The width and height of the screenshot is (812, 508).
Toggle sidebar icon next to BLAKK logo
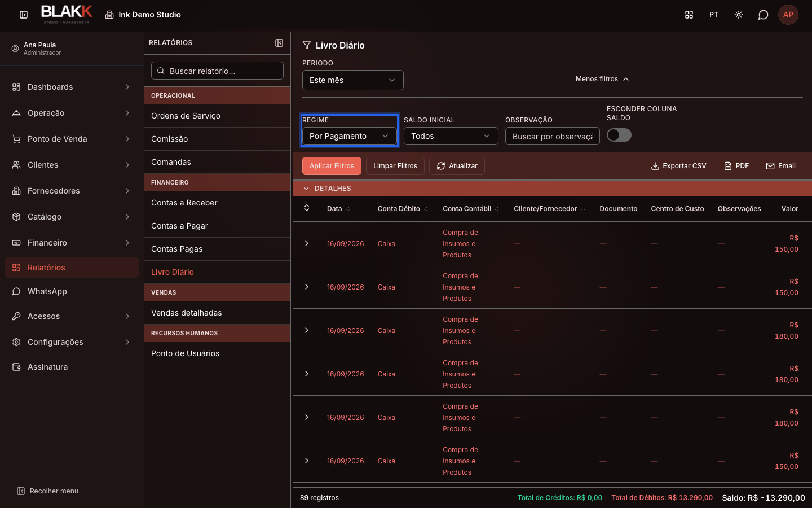coord(24,15)
